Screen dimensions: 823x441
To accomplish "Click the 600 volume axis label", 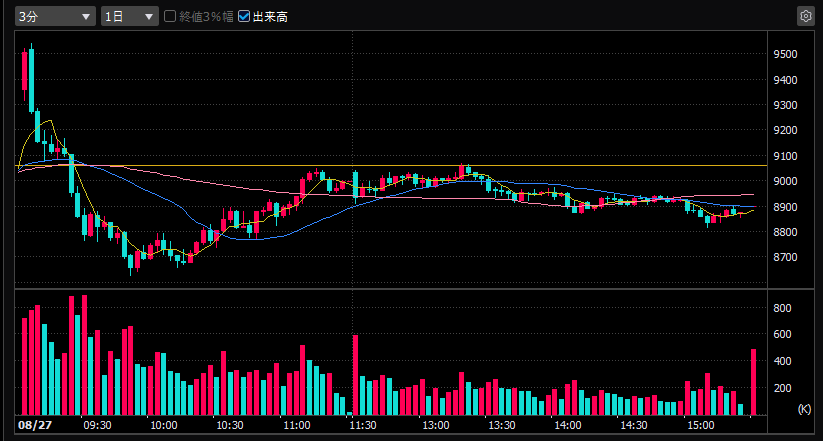I will click(782, 334).
